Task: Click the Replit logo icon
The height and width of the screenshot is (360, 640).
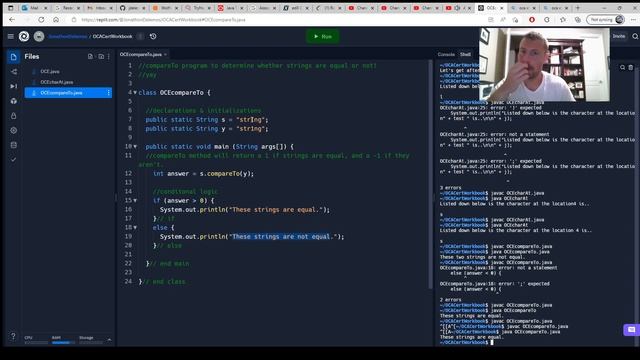Action: pos(24,36)
